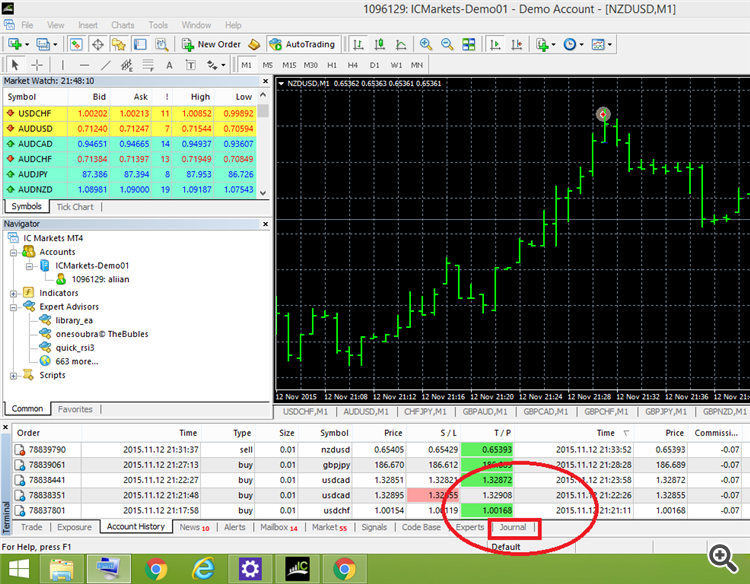Open the Templates icon
Viewport: 750px width, 584px height.
coord(598,44)
